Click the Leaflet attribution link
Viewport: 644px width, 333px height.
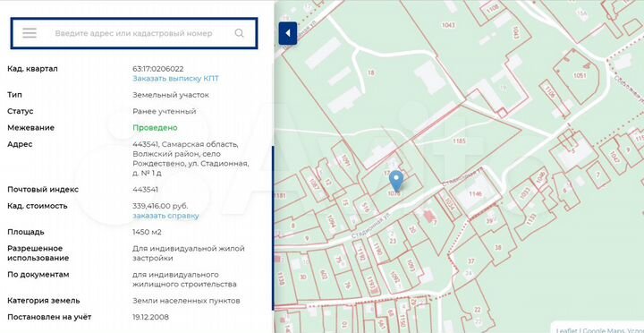(x=566, y=330)
